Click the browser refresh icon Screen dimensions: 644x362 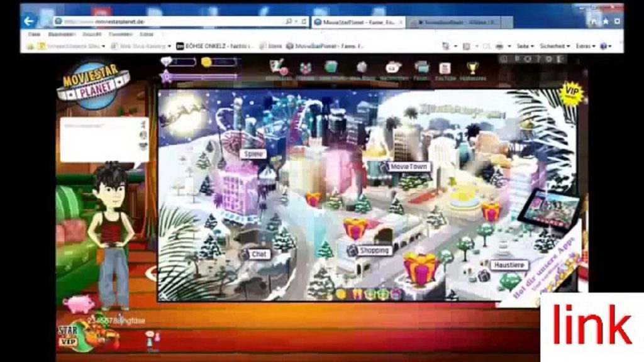coord(304,21)
